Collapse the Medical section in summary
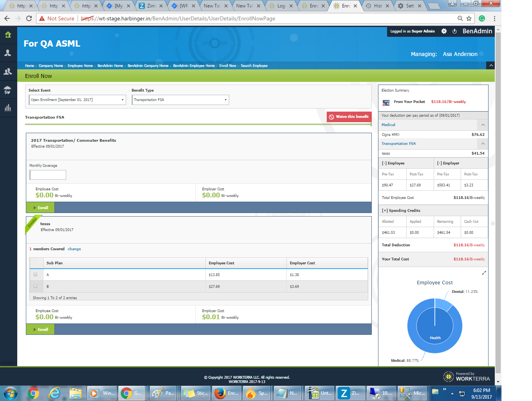Image resolution: width=532 pixels, height=401 pixels. tap(483, 125)
